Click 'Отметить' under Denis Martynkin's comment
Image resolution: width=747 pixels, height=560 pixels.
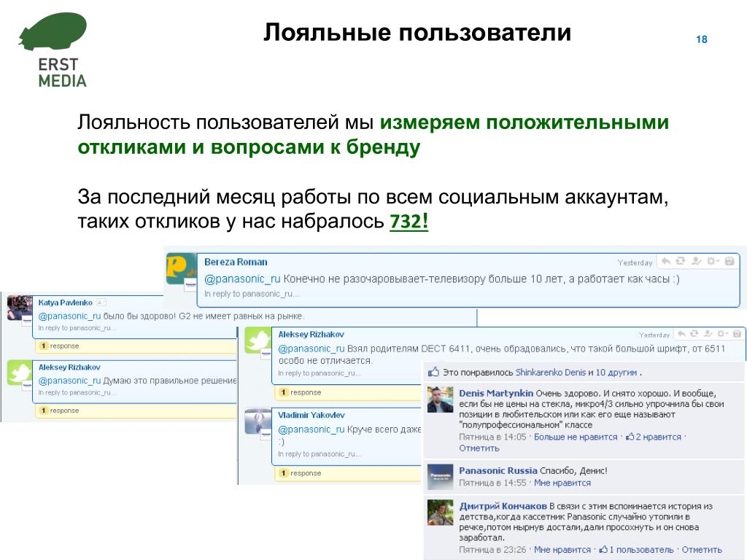point(479,448)
